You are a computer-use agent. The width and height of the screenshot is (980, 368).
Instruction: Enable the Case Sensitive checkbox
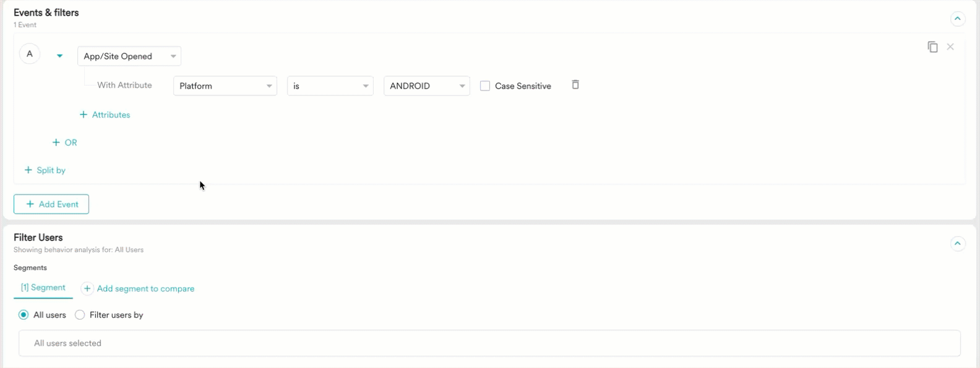(x=485, y=86)
